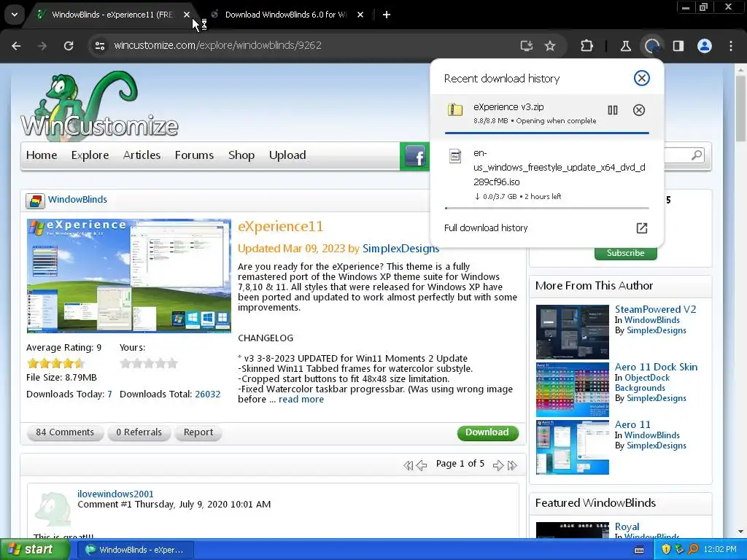Click the WindowBlinds taskbar button
747x560 pixels.
click(137, 550)
